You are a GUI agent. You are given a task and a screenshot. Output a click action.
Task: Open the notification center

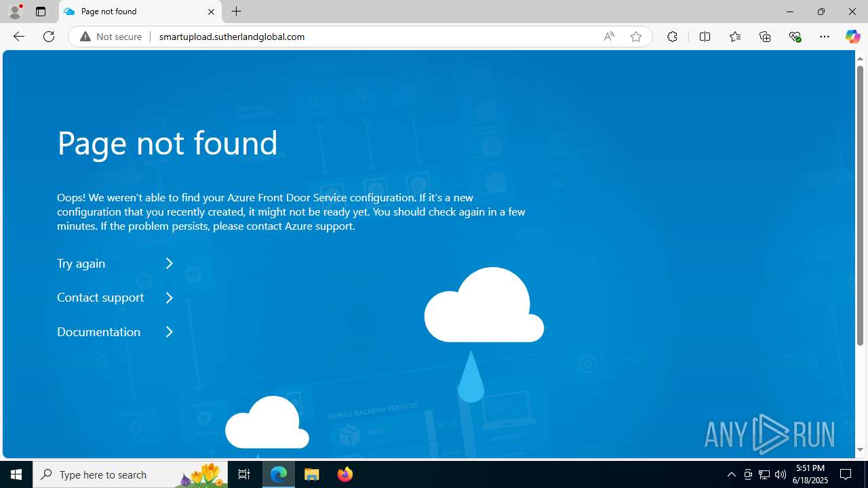pyautogui.click(x=846, y=474)
